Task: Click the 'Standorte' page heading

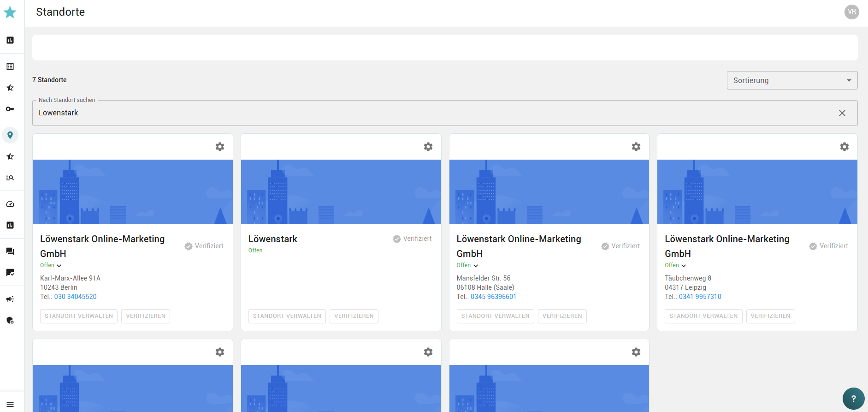Action: (x=60, y=12)
